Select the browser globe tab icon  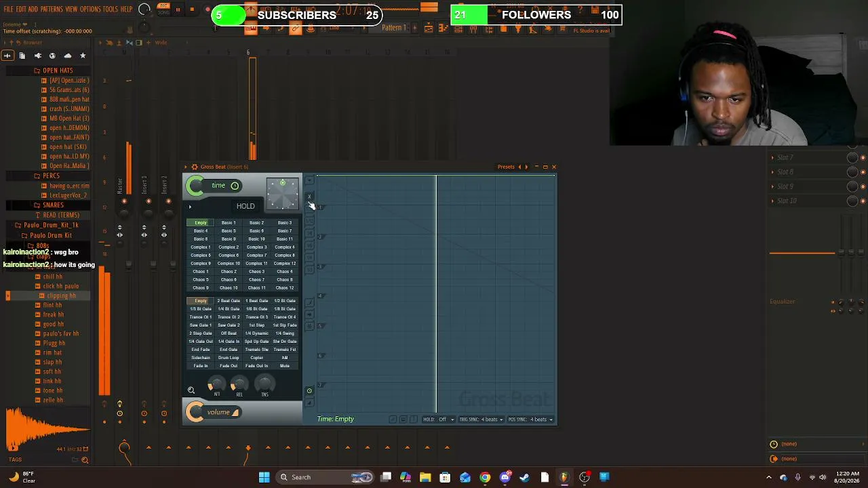(52, 56)
